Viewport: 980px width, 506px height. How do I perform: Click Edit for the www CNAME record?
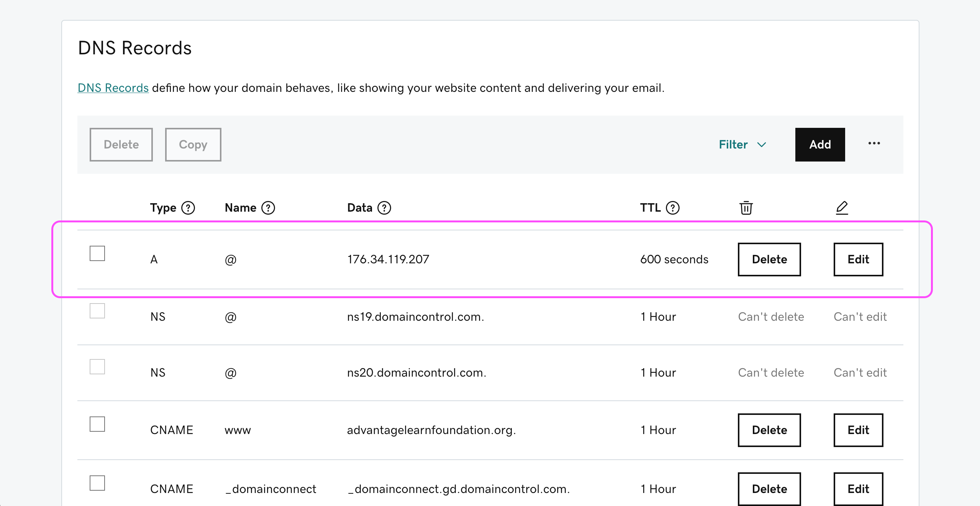(858, 430)
